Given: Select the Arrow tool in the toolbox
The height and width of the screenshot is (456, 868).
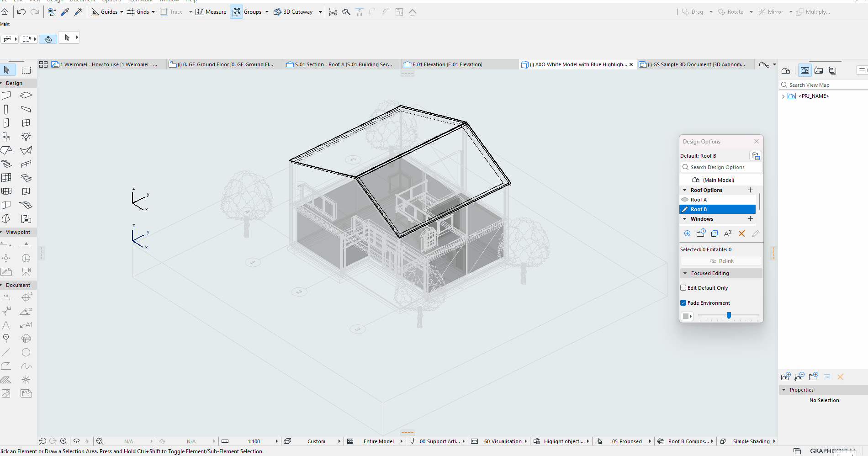Looking at the screenshot, I should coord(7,70).
